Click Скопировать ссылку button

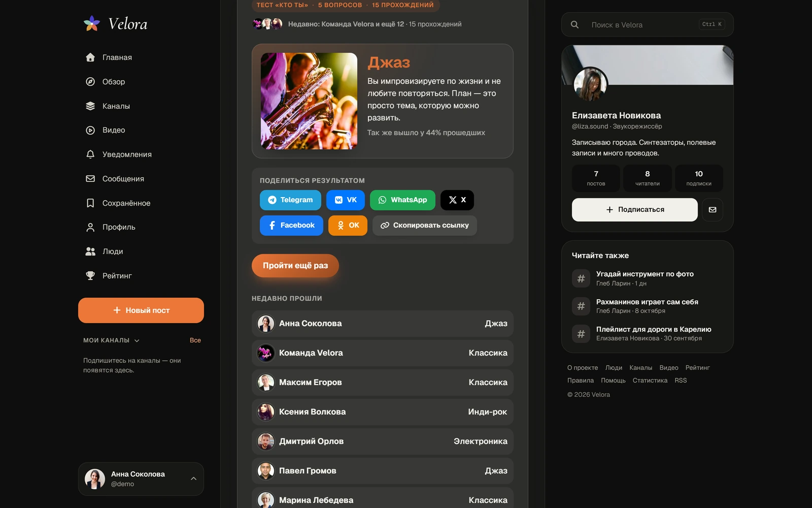pyautogui.click(x=425, y=226)
